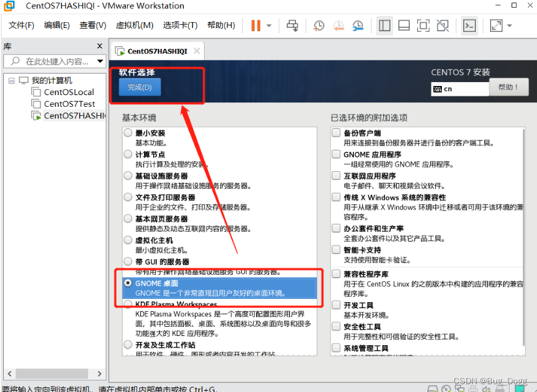
Task: Open the library search dropdown arrow
Action: (100, 62)
